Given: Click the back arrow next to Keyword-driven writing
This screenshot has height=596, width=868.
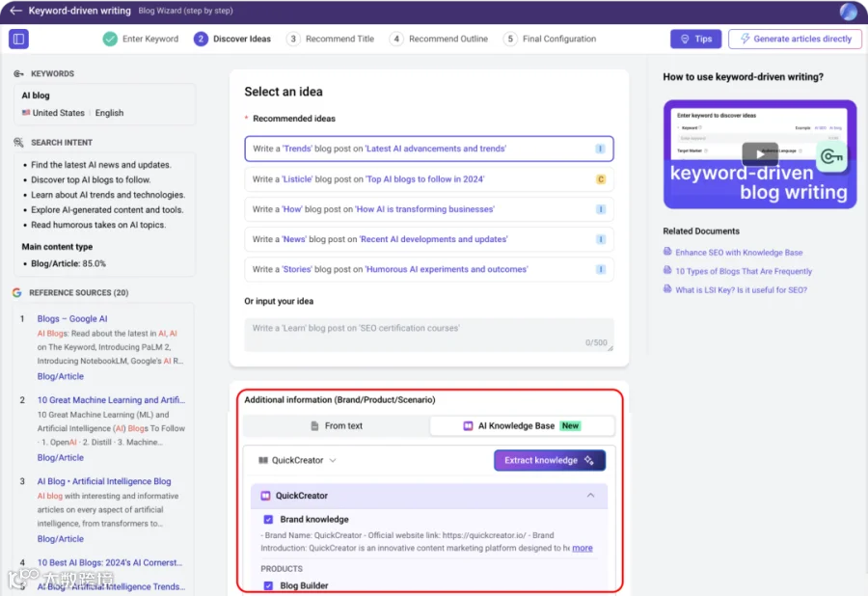Looking at the screenshot, I should [x=15, y=11].
